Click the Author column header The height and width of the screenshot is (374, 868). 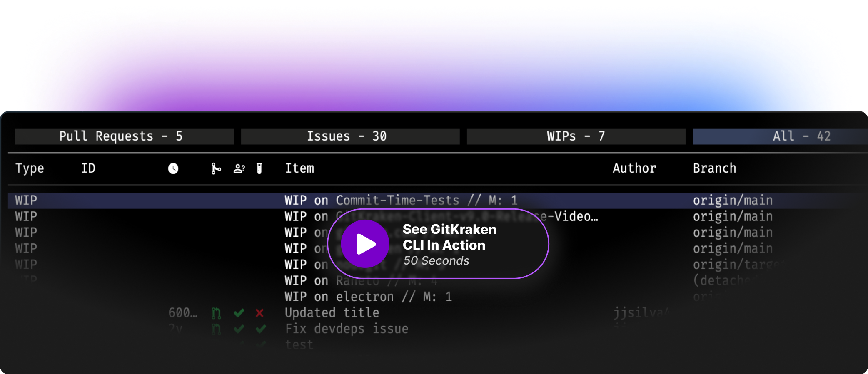(634, 168)
